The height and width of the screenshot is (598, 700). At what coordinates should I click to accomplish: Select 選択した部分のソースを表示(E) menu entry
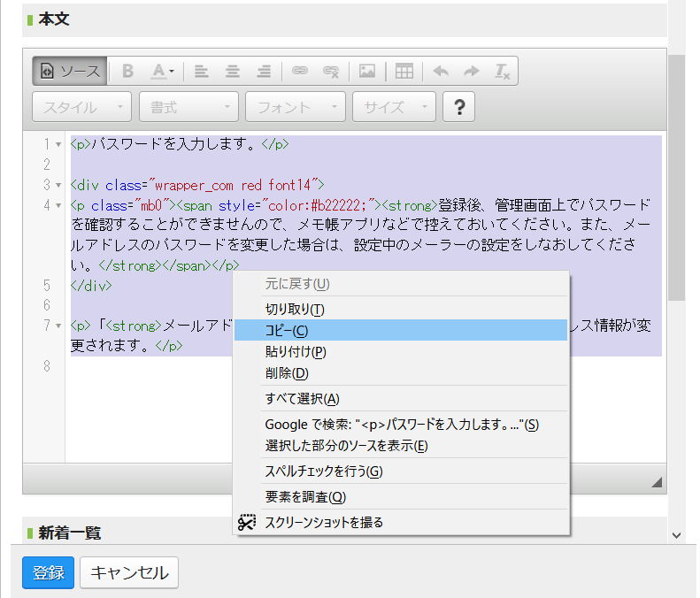click(x=401, y=445)
